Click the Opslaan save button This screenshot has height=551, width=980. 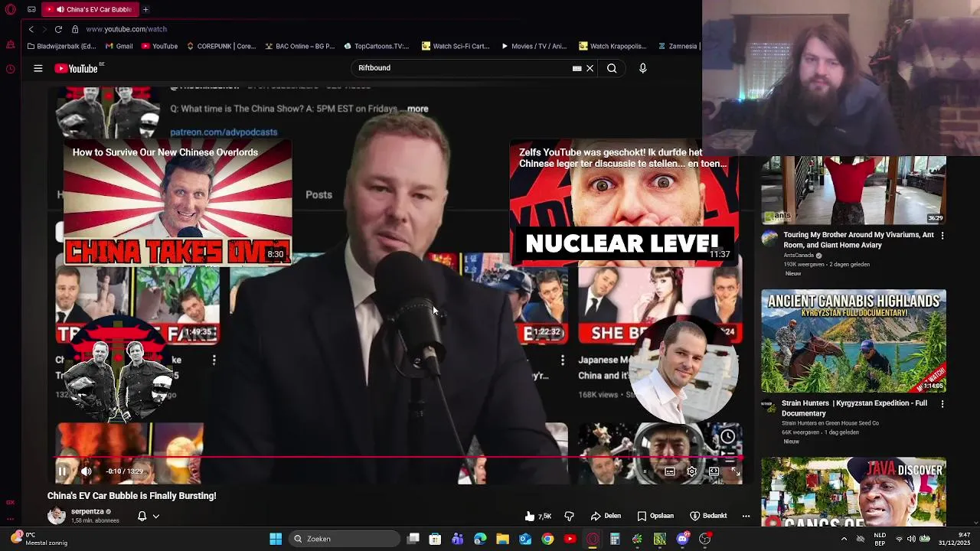pyautogui.click(x=655, y=516)
